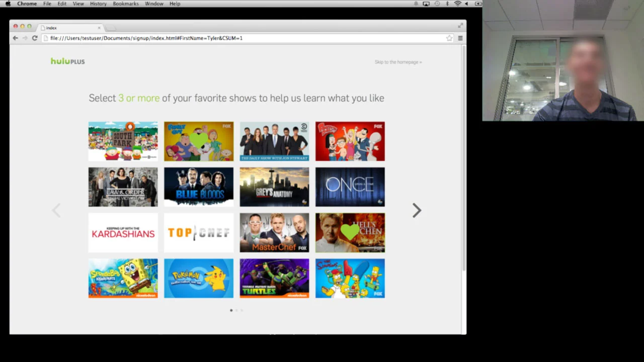Viewport: 644px width, 362px height.
Task: Select the first page indicator dot
Action: coord(231,310)
